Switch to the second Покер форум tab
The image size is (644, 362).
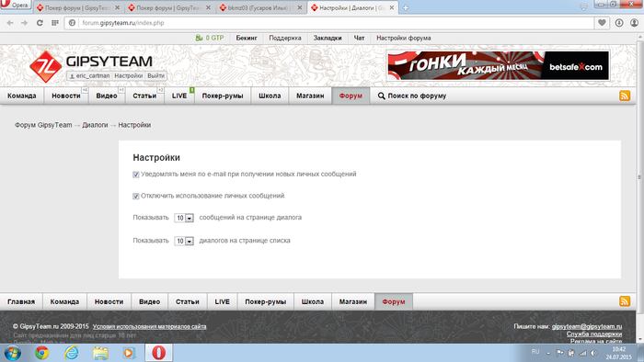[168, 7]
